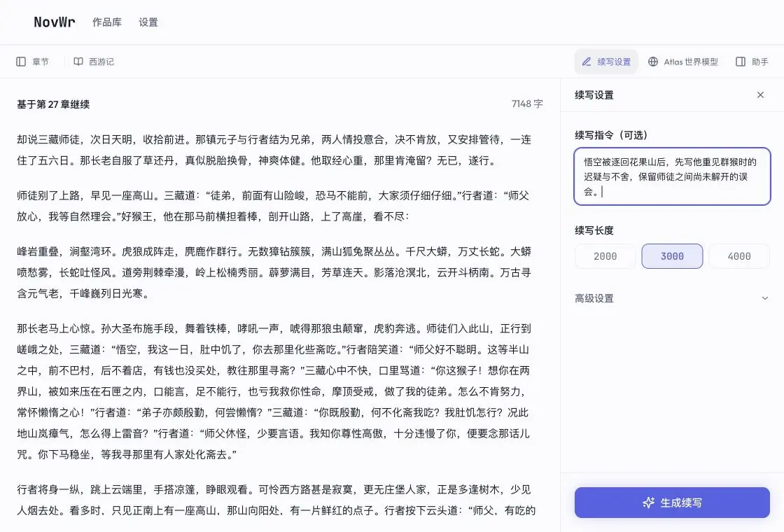Click the sparkle icon on 生成续写
Image resolution: width=784 pixels, height=532 pixels.
(x=648, y=503)
